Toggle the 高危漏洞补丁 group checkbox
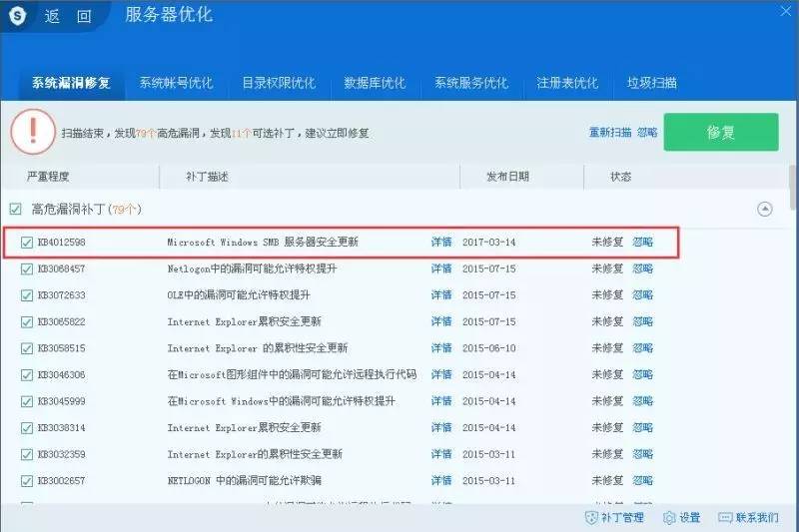This screenshot has width=799, height=532. click(15, 209)
